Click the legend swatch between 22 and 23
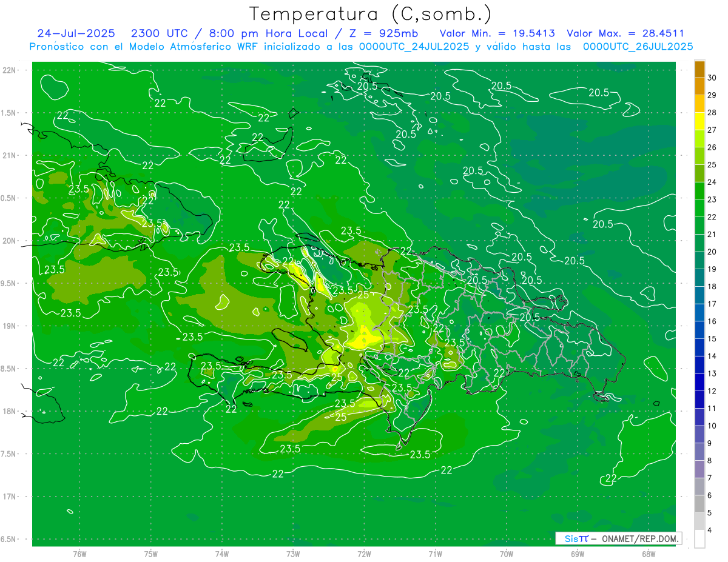Viewport: 728px width, 562px height. 699,208
